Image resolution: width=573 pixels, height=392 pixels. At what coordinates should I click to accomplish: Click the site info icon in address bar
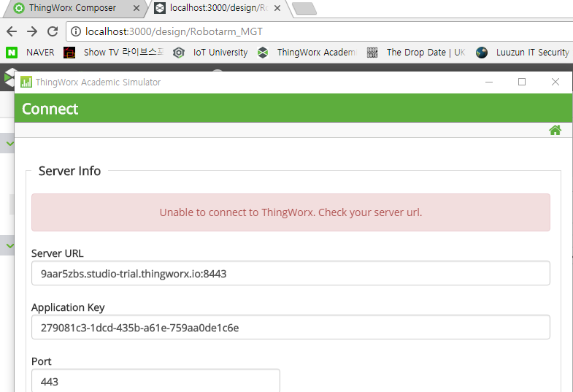(76, 32)
